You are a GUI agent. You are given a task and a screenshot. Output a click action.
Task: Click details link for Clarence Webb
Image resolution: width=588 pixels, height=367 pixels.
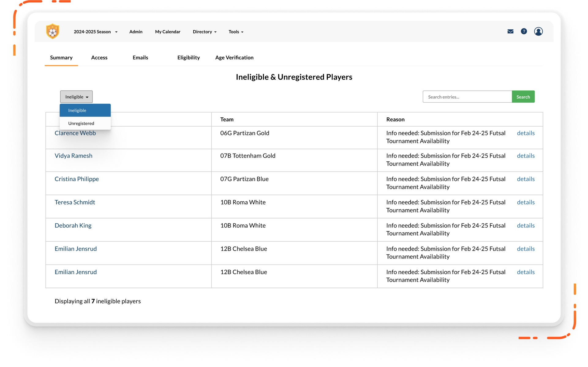525,132
